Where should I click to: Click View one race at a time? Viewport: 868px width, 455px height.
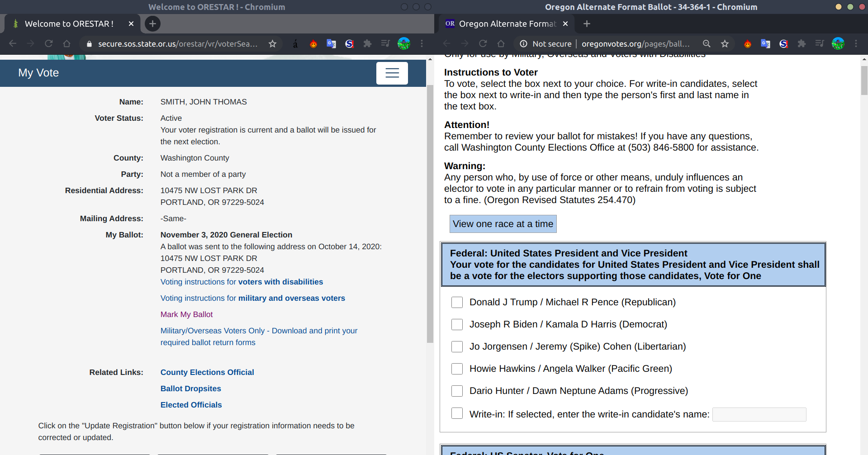click(503, 224)
